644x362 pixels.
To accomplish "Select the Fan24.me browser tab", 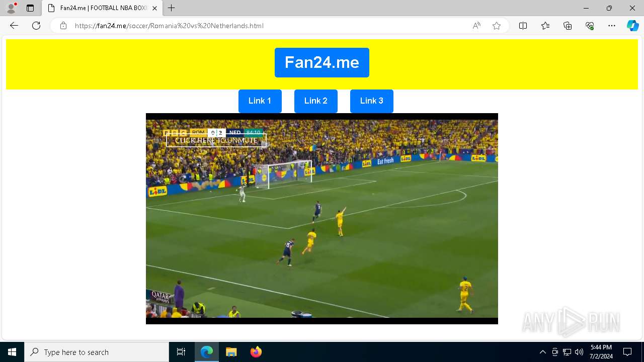I will [x=102, y=8].
